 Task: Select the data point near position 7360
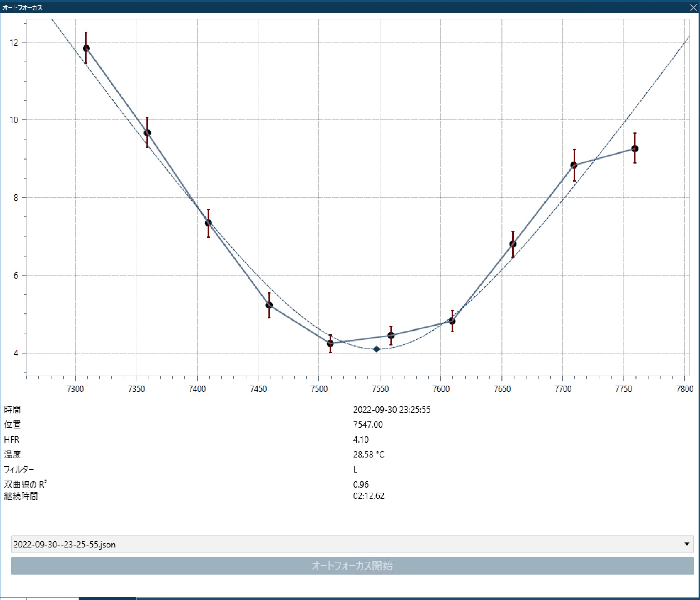[147, 133]
